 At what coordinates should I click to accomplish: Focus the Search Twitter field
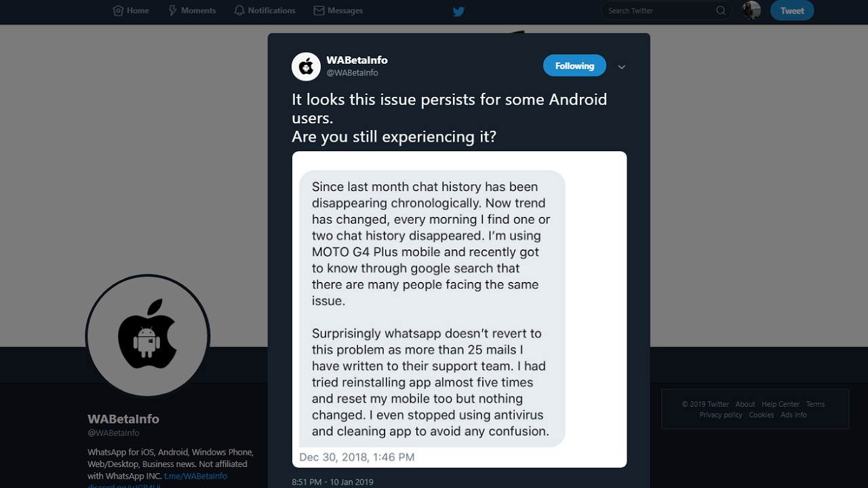click(x=667, y=11)
